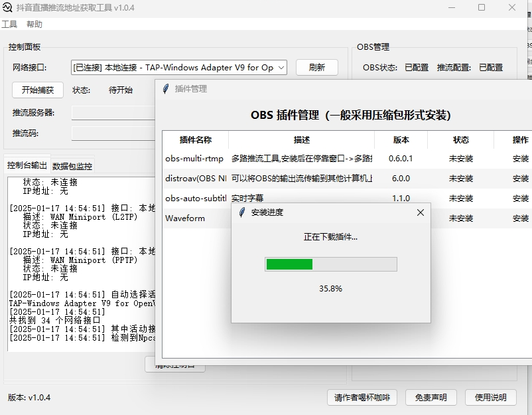The image size is (532, 415).
Task: Click the feather icon of 插件管理 window
Action: pyautogui.click(x=166, y=89)
